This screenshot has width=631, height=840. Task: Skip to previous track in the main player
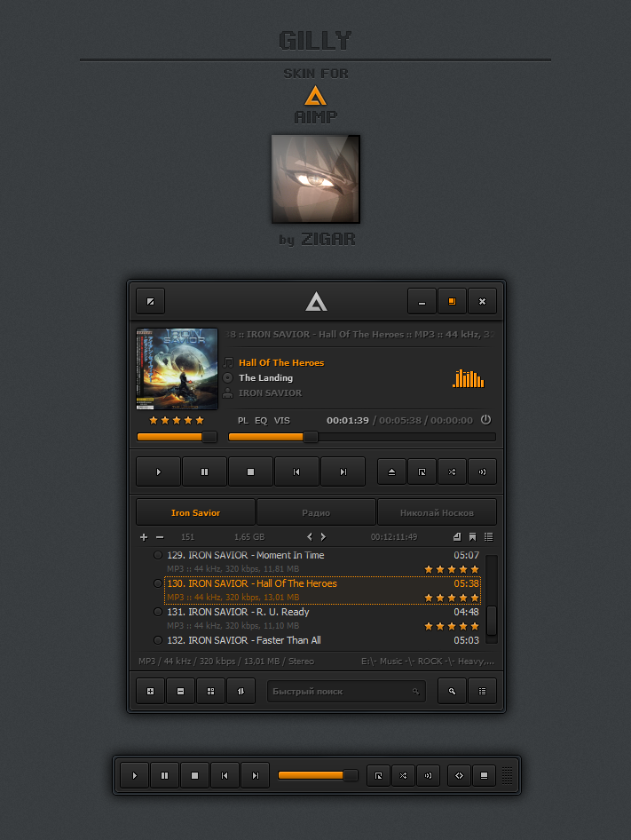[296, 472]
